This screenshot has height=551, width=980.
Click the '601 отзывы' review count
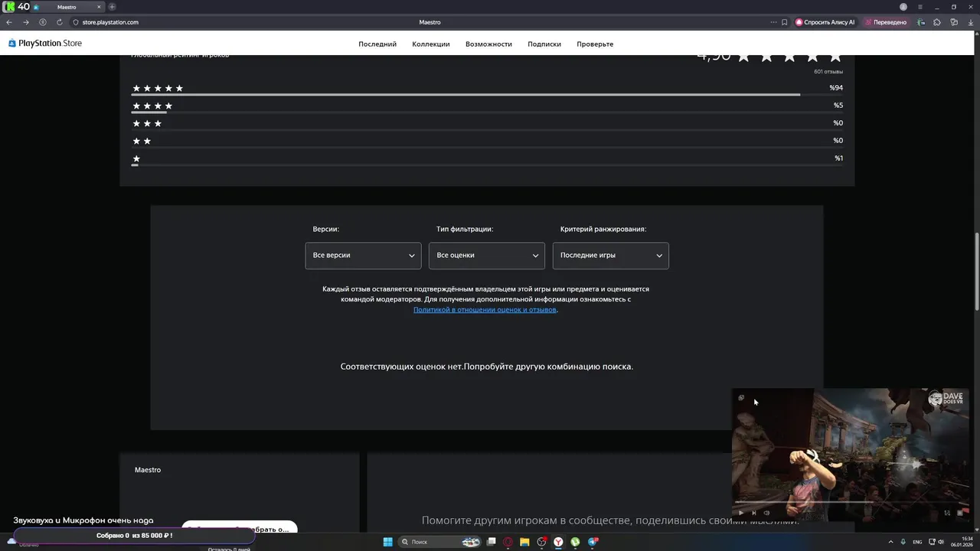[x=828, y=72]
